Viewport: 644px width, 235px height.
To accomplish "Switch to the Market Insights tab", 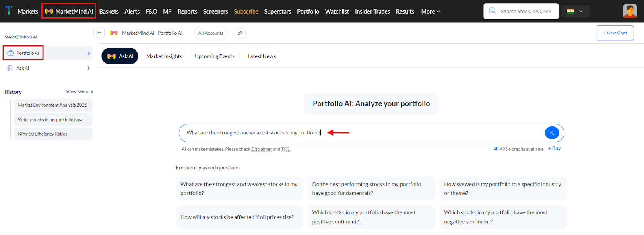I will 164,56.
